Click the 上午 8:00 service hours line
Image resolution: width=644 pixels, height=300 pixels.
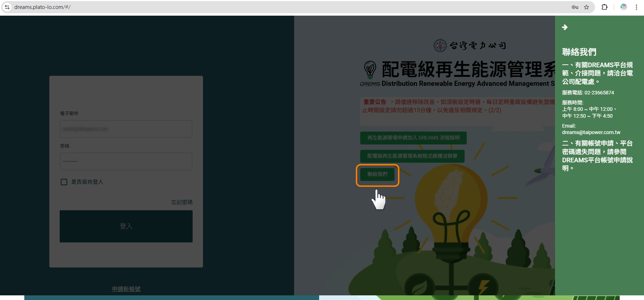point(589,109)
